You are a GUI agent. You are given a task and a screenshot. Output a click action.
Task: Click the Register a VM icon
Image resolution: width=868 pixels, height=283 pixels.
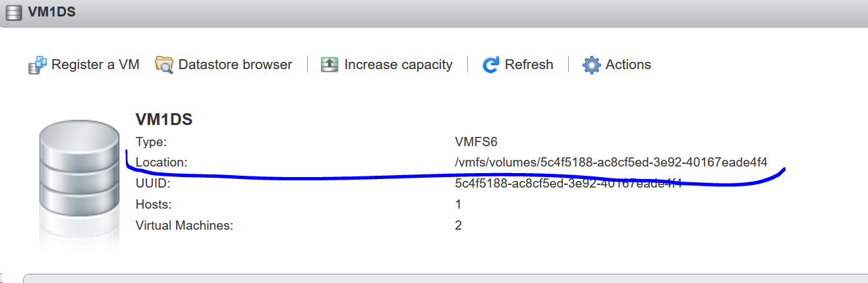coord(38,64)
